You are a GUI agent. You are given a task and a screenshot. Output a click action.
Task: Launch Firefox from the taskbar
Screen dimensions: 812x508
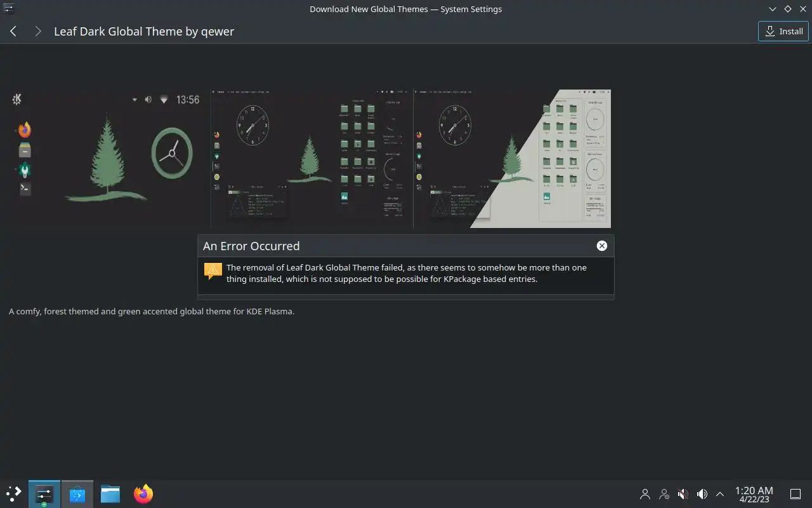[143, 494]
